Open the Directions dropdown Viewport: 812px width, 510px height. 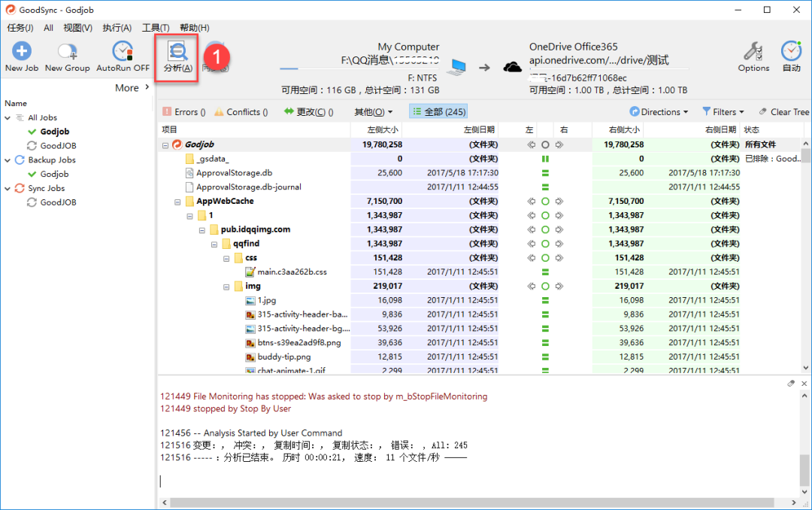click(659, 112)
